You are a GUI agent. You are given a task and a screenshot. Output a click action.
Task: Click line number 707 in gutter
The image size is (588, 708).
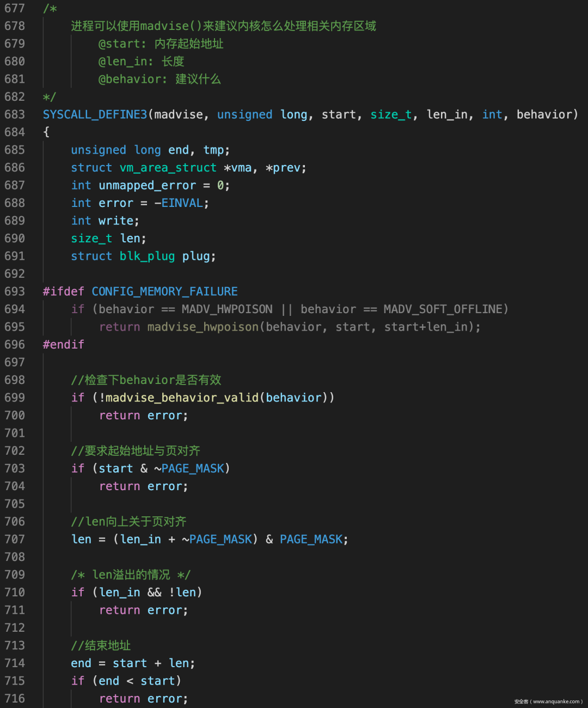[x=15, y=539]
